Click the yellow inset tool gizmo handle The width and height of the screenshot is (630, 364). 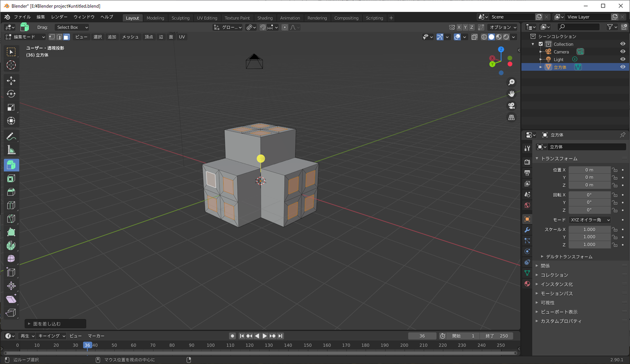pyautogui.click(x=260, y=158)
